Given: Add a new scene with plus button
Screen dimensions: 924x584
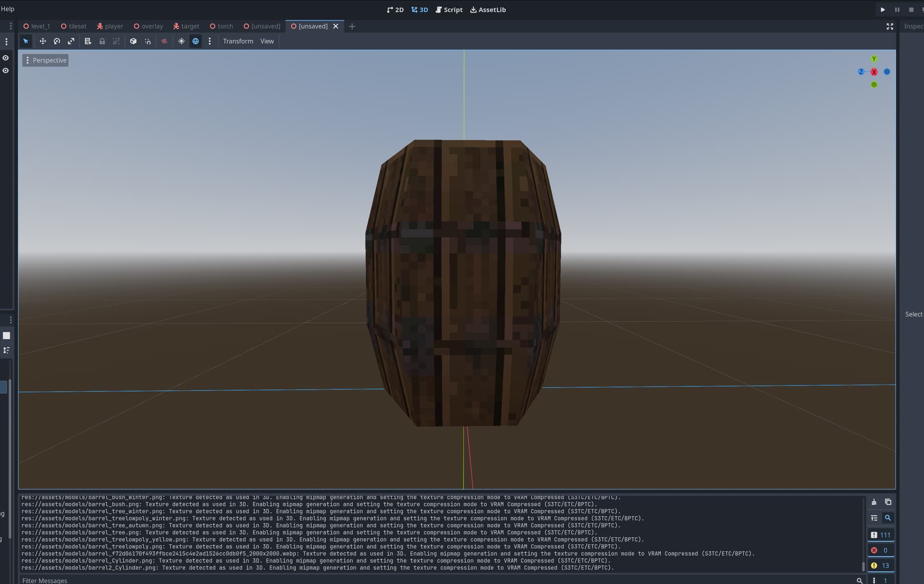Looking at the screenshot, I should coord(352,26).
